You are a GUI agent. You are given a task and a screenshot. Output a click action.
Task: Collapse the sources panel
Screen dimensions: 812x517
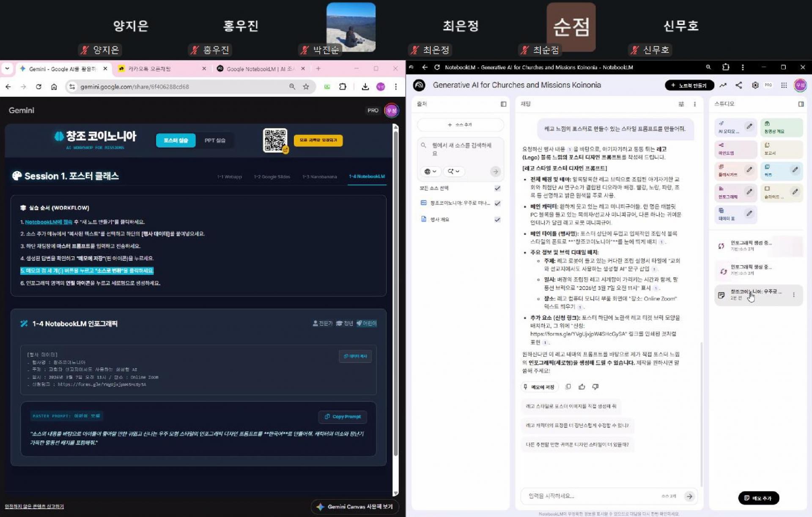(x=503, y=104)
